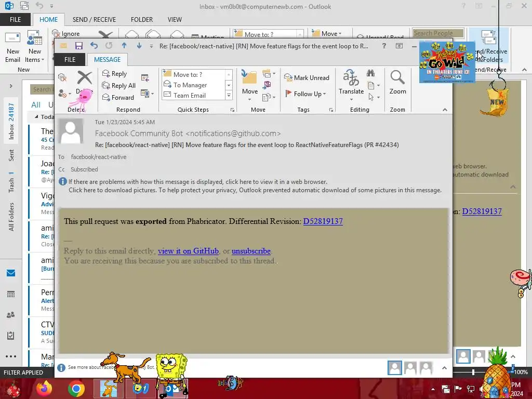Click the Ignore conversation icon in message window

click(x=62, y=78)
